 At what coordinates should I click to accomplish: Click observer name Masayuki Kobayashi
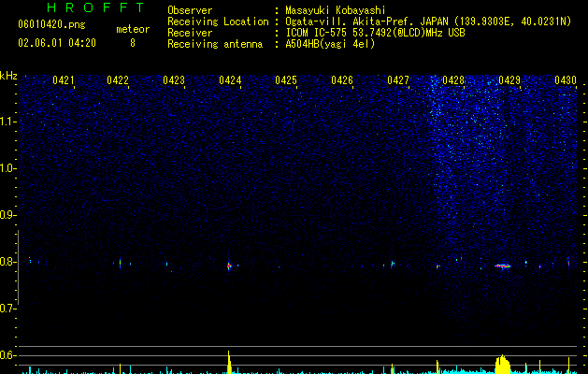tap(336, 10)
